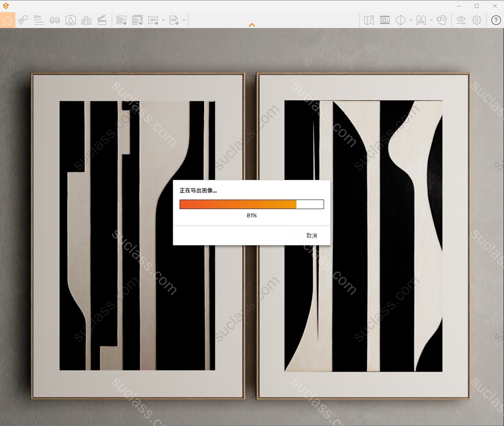The width and height of the screenshot is (504, 426).
Task: Click 取消 to cancel image export
Action: pyautogui.click(x=311, y=235)
